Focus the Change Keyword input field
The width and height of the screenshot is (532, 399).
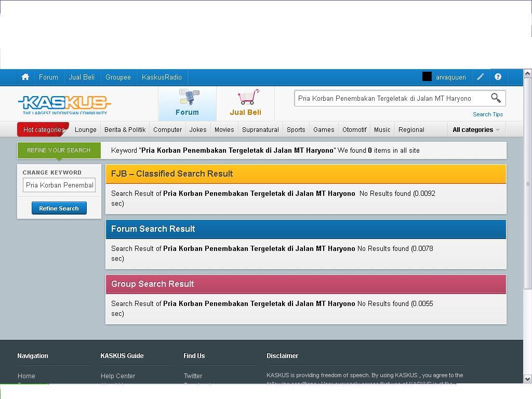(59, 185)
